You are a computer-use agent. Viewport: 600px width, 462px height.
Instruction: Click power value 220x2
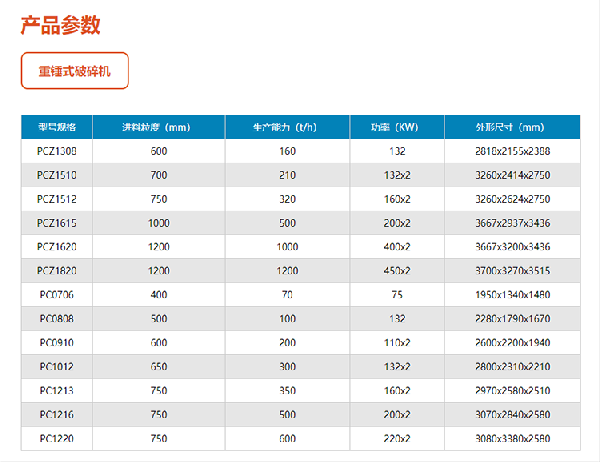397,438
